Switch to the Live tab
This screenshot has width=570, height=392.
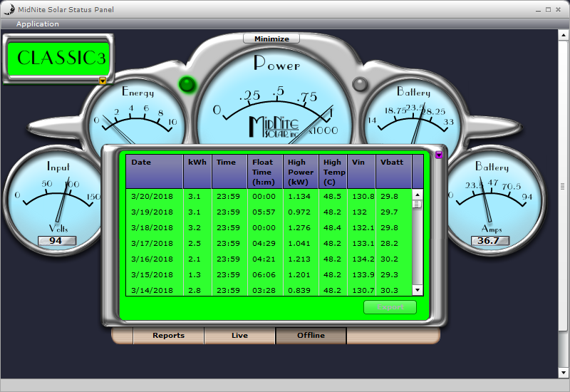pyautogui.click(x=239, y=335)
